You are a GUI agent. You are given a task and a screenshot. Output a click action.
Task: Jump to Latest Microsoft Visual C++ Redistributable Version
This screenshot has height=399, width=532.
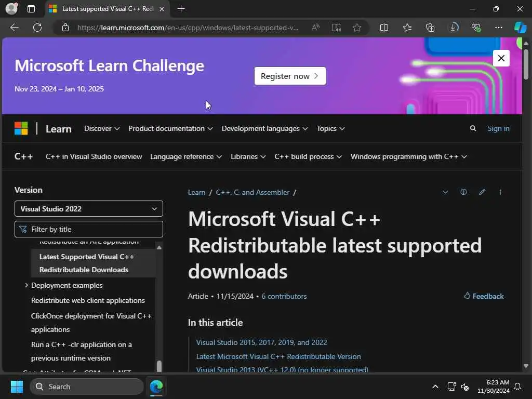[278, 356]
